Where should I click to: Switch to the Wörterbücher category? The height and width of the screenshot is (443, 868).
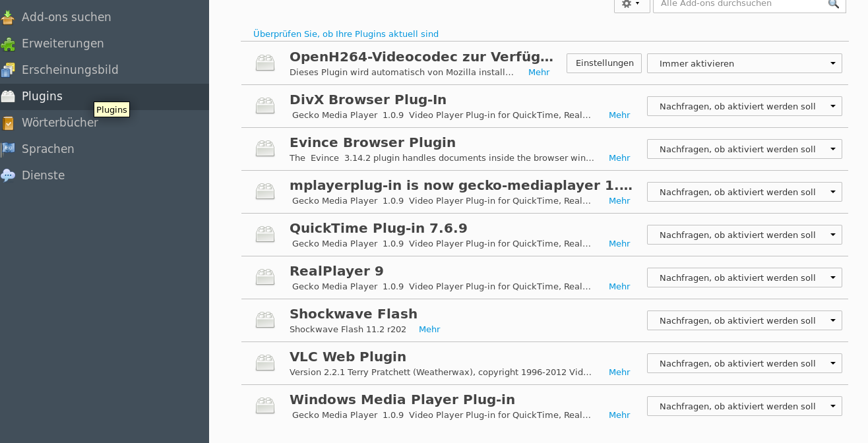[x=104, y=123]
